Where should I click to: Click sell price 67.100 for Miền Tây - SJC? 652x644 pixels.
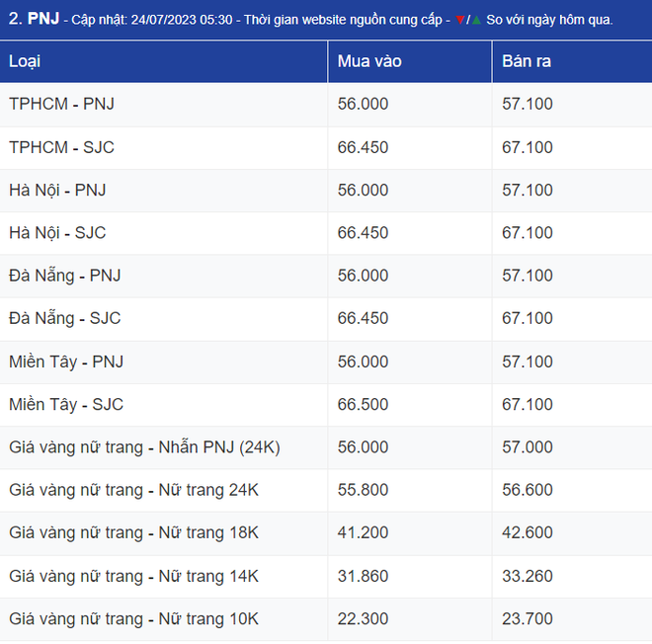point(528,405)
